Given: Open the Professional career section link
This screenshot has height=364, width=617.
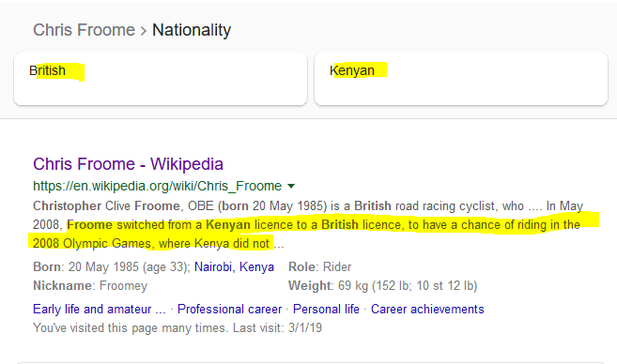Looking at the screenshot, I should [x=229, y=309].
